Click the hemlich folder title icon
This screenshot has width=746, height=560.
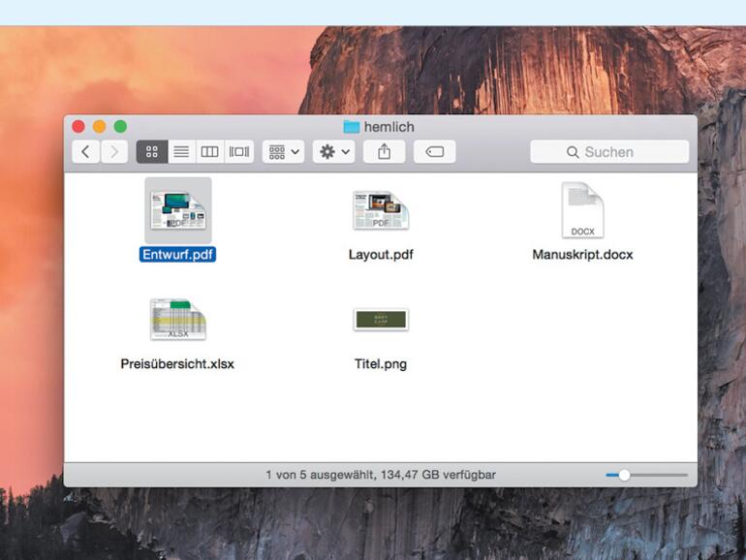352,127
